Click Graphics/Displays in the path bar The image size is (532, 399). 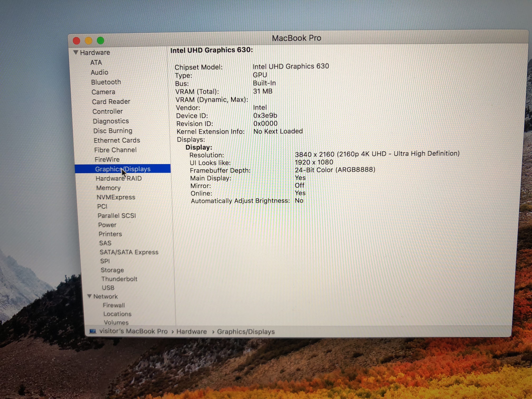coord(246,331)
